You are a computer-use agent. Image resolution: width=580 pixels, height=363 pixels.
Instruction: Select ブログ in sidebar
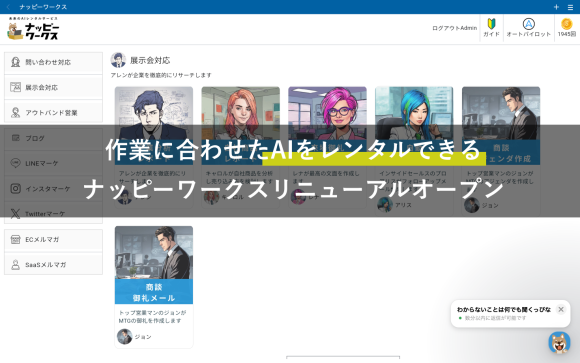53,138
